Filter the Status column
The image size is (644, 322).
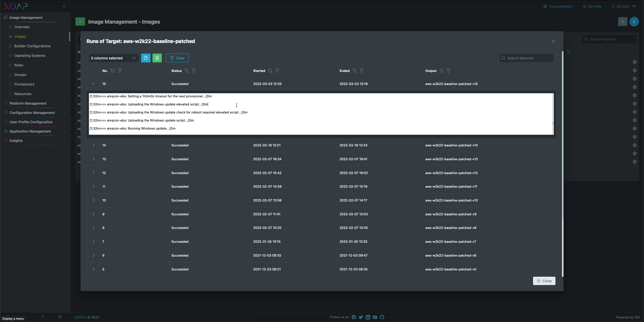click(x=194, y=71)
